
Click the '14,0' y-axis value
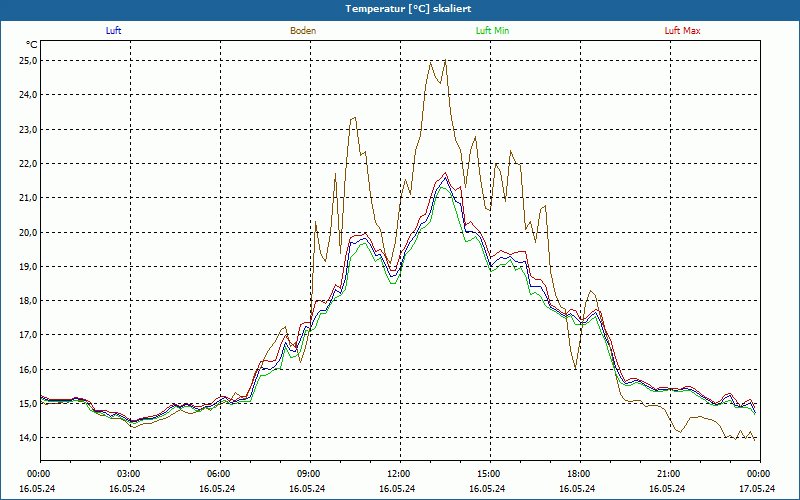click(x=28, y=438)
